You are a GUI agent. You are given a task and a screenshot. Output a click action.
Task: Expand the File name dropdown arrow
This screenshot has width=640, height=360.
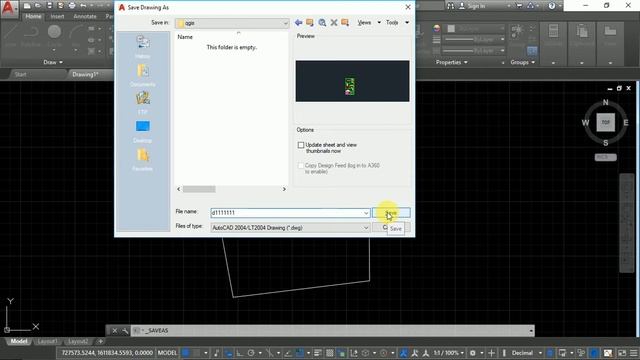pos(366,213)
